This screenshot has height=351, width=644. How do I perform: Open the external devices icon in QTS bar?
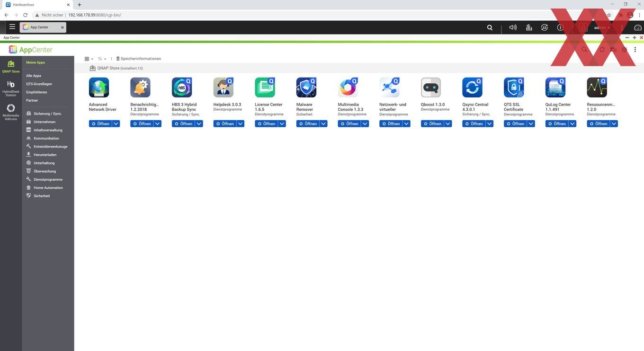(545, 27)
